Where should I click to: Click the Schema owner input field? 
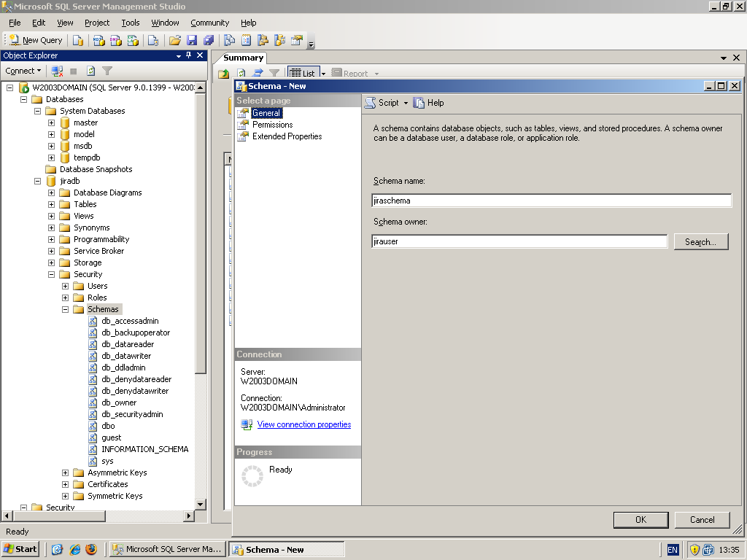pyautogui.click(x=519, y=241)
